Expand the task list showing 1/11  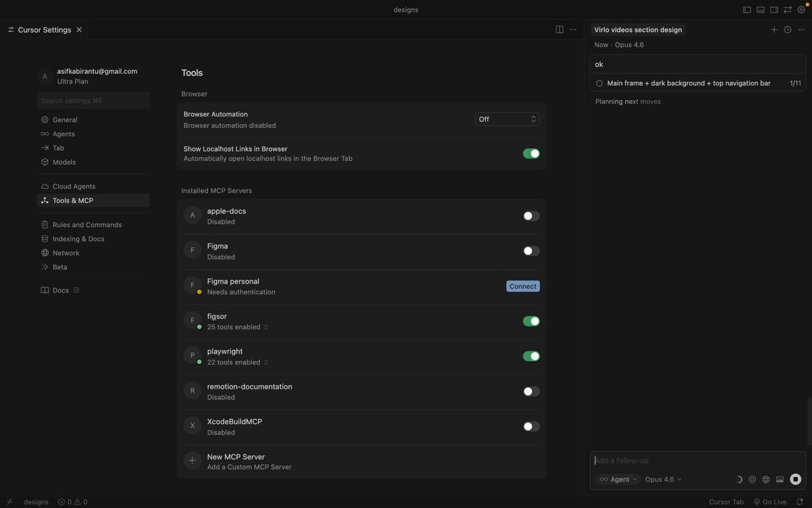point(698,83)
